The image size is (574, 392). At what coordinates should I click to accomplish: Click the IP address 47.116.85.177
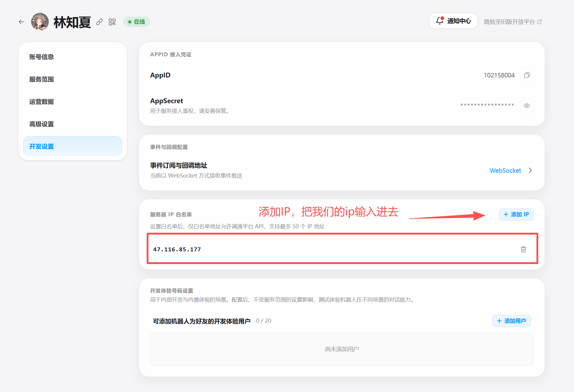click(177, 249)
